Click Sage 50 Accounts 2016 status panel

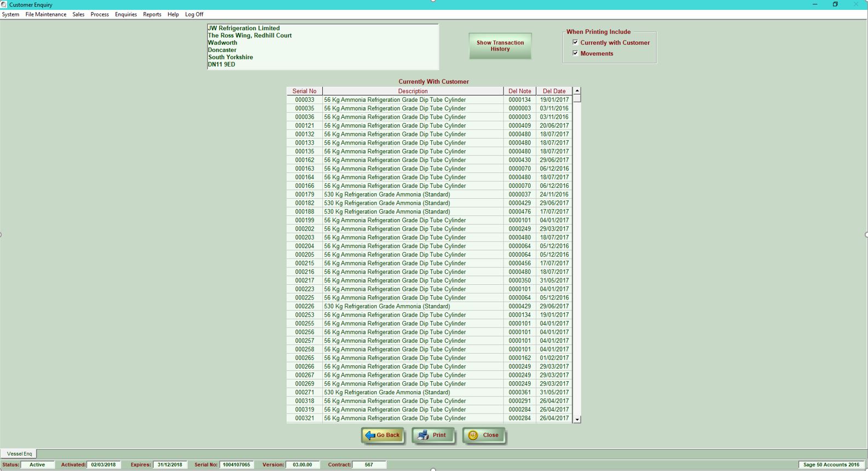[x=831, y=464]
